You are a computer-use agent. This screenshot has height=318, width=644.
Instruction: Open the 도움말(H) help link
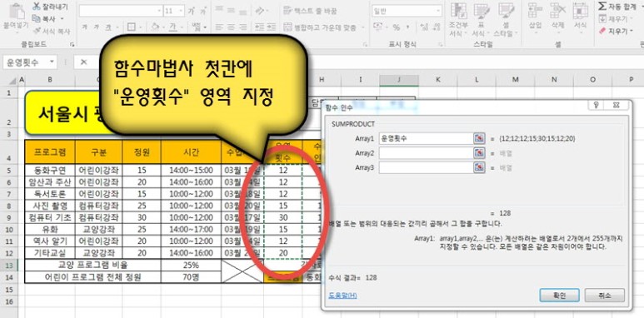point(342,295)
